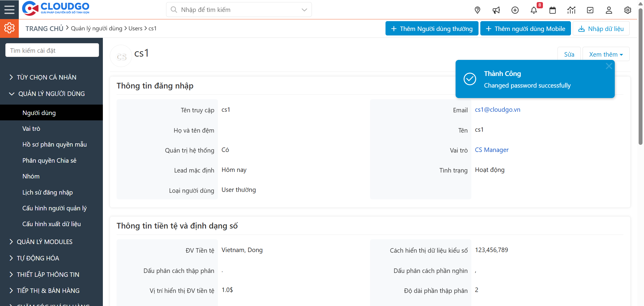The width and height of the screenshot is (644, 306).
Task: Click the hamburger menu icon
Action: [9, 9]
